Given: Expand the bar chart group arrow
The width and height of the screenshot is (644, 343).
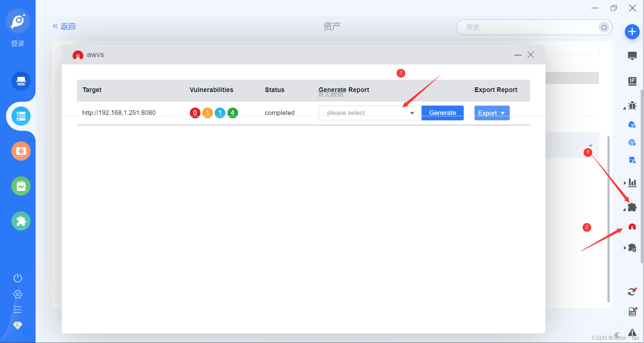Looking at the screenshot, I should click(x=625, y=183).
